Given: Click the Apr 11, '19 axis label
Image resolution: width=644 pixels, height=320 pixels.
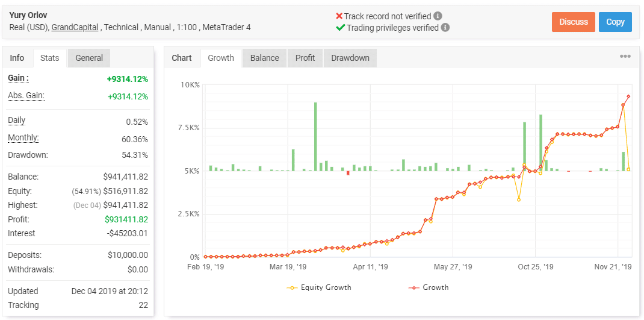Looking at the screenshot, I should tap(371, 267).
